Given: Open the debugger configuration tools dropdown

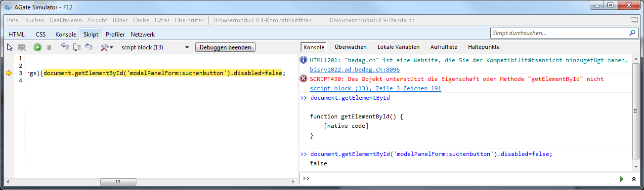Looking at the screenshot, I should tap(106, 47).
